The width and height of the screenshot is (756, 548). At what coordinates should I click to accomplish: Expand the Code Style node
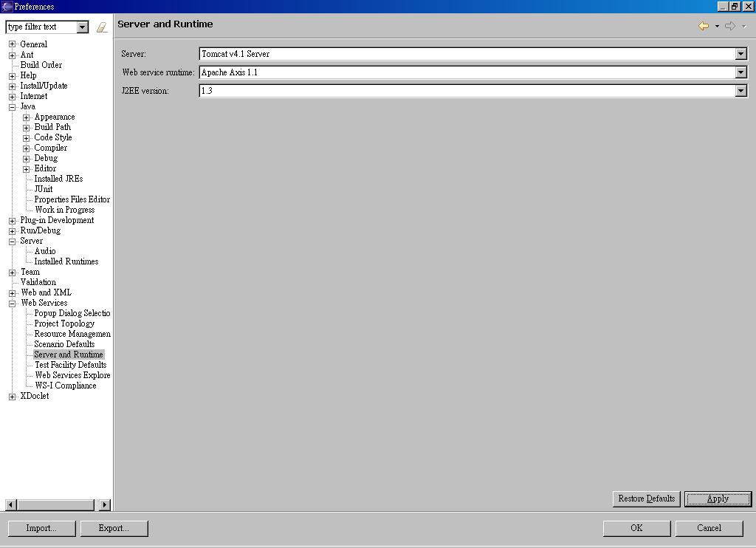tap(26, 138)
